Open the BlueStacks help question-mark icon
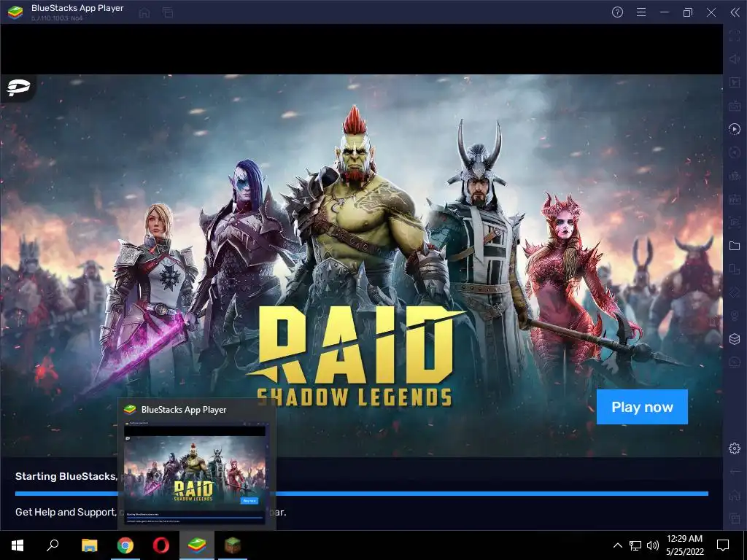747x560 pixels. point(617,12)
